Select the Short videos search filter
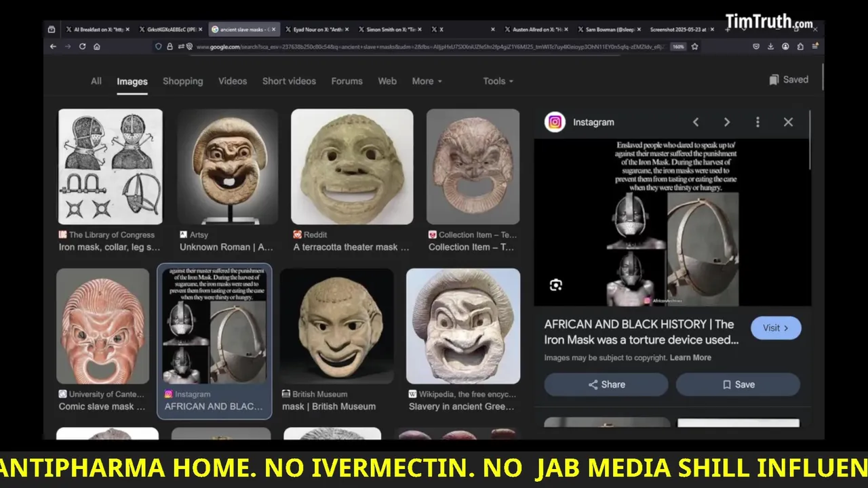 pyautogui.click(x=289, y=81)
